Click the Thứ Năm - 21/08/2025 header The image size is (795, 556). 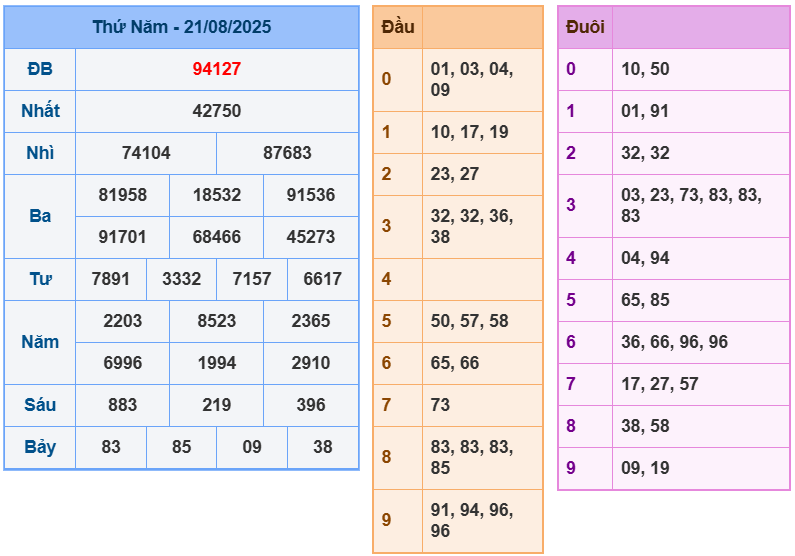point(181,27)
